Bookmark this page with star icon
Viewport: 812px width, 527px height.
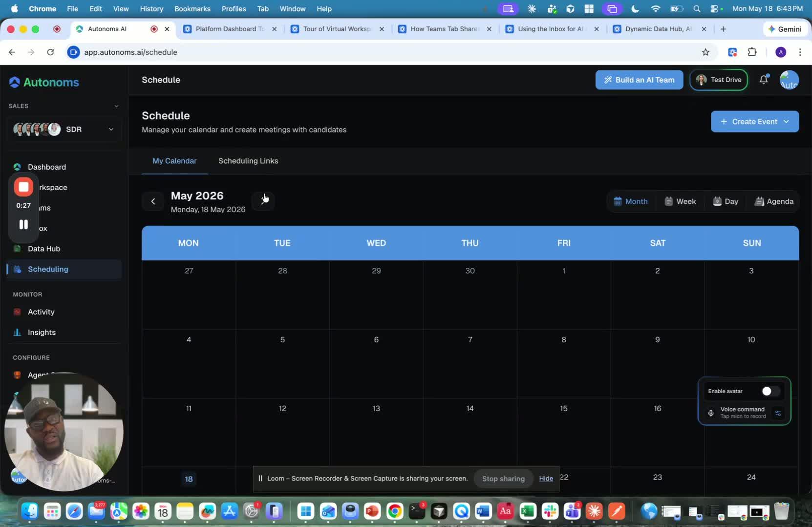click(x=705, y=52)
